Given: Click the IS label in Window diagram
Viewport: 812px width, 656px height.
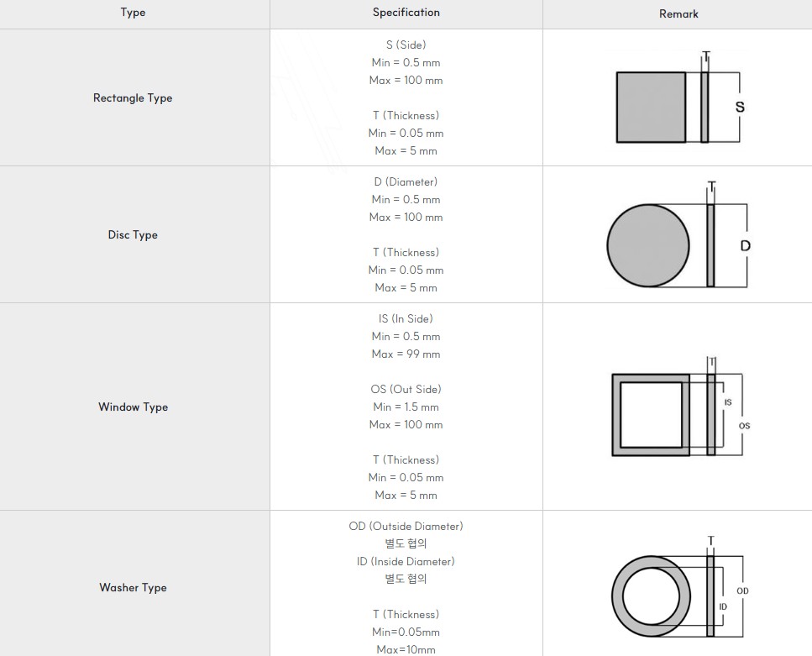Looking at the screenshot, I should 727,402.
